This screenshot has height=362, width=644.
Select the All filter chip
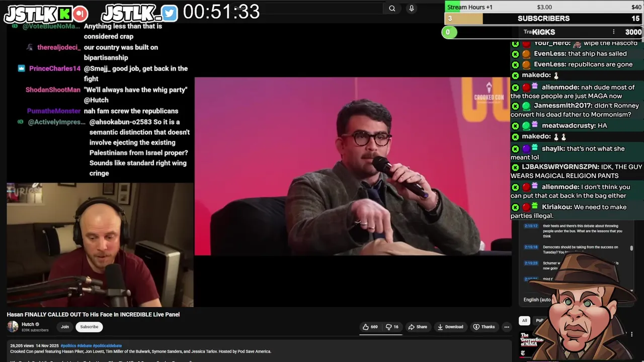coord(524,320)
